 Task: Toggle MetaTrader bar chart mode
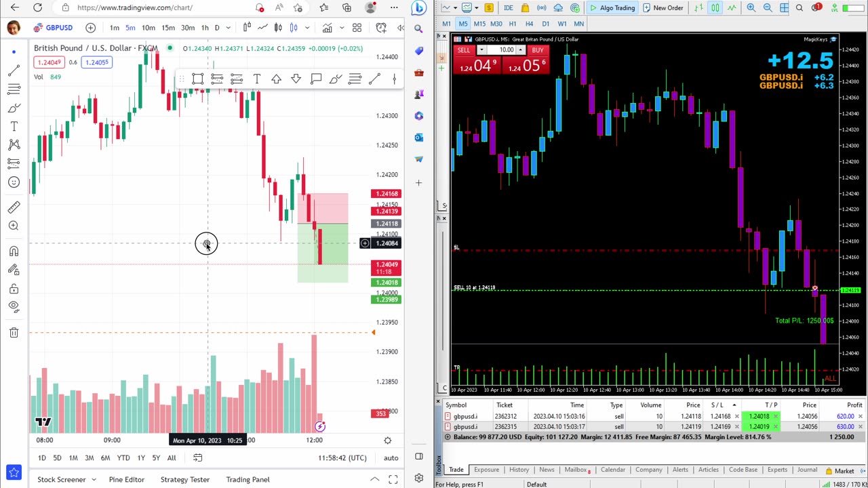pyautogui.click(x=699, y=7)
